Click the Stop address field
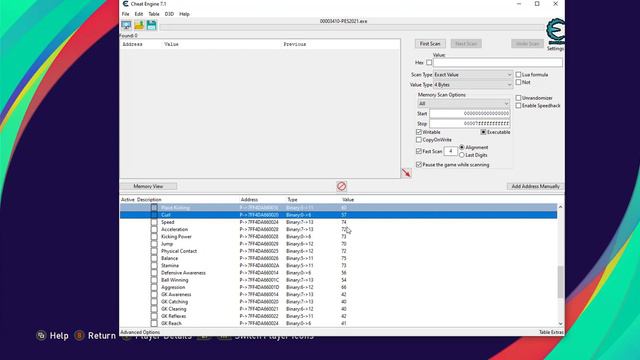 click(x=470, y=123)
